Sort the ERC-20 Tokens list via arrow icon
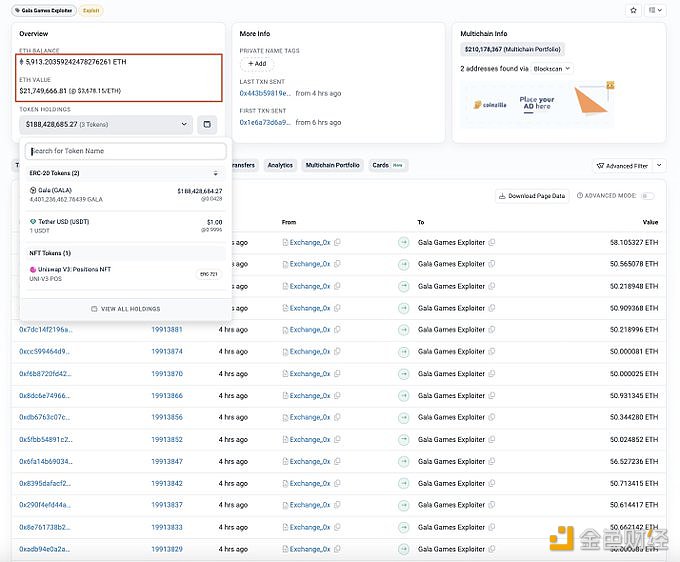This screenshot has width=680, height=562. 216,173
